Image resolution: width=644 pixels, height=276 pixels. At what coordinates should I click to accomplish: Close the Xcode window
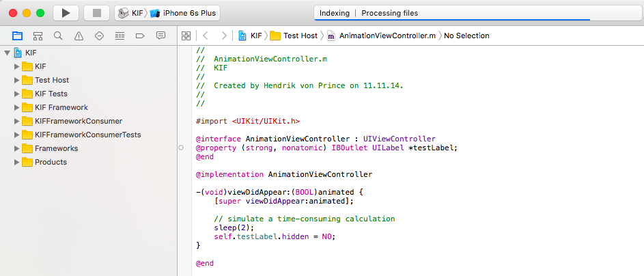click(13, 13)
